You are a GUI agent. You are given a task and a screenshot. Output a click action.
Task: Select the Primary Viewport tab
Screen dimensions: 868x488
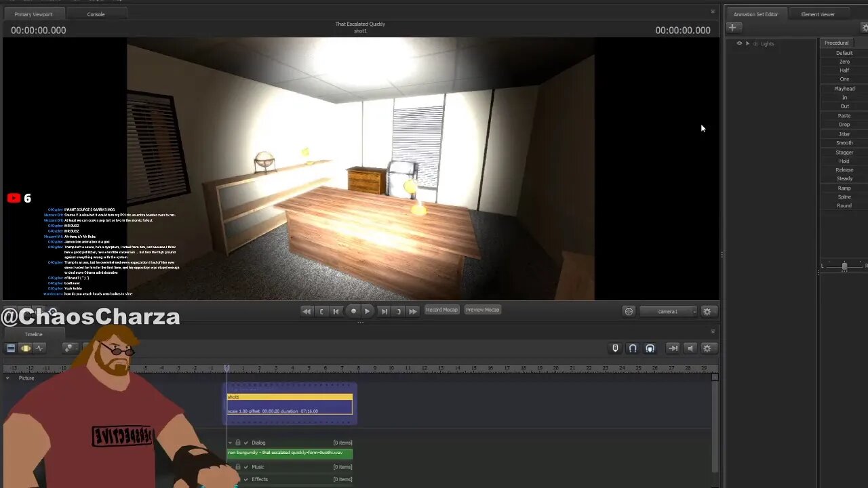click(x=33, y=14)
